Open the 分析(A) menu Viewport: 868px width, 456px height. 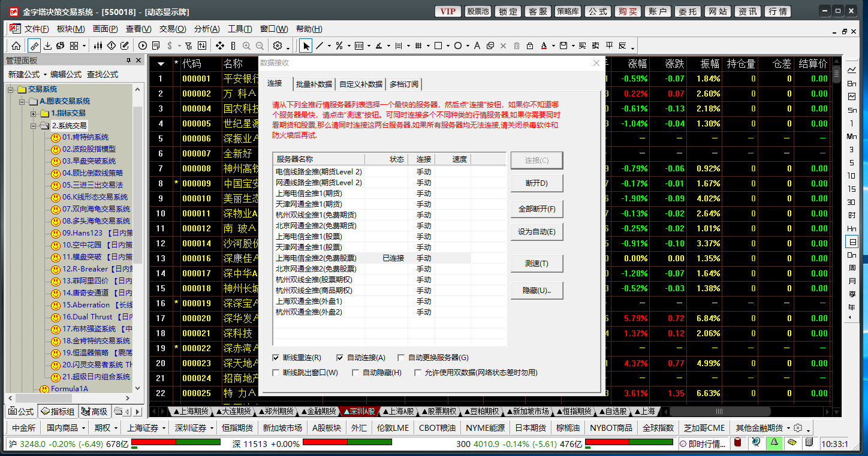(207, 29)
